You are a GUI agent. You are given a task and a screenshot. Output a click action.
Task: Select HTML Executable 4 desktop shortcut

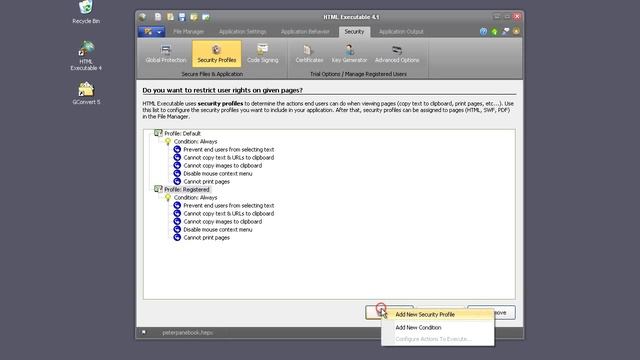pos(86,56)
